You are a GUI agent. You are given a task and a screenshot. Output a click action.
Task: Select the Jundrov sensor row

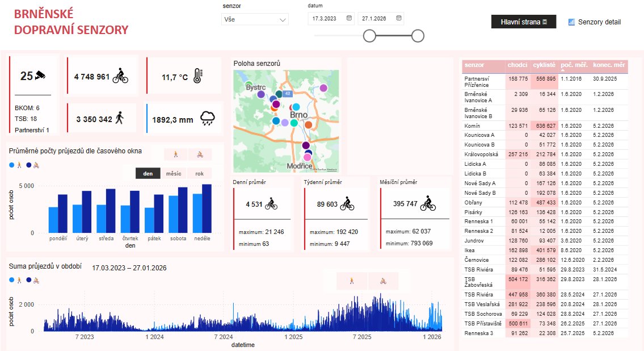(545, 241)
